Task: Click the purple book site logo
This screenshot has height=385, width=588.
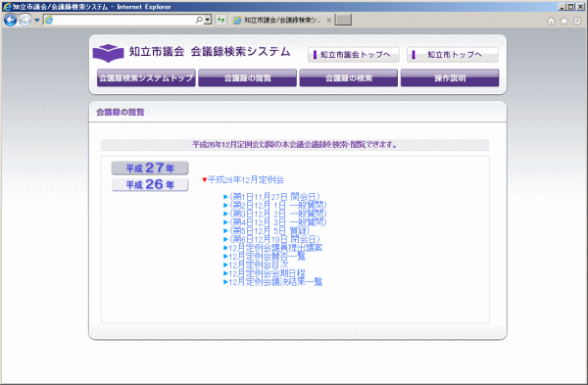Action: click(x=108, y=53)
